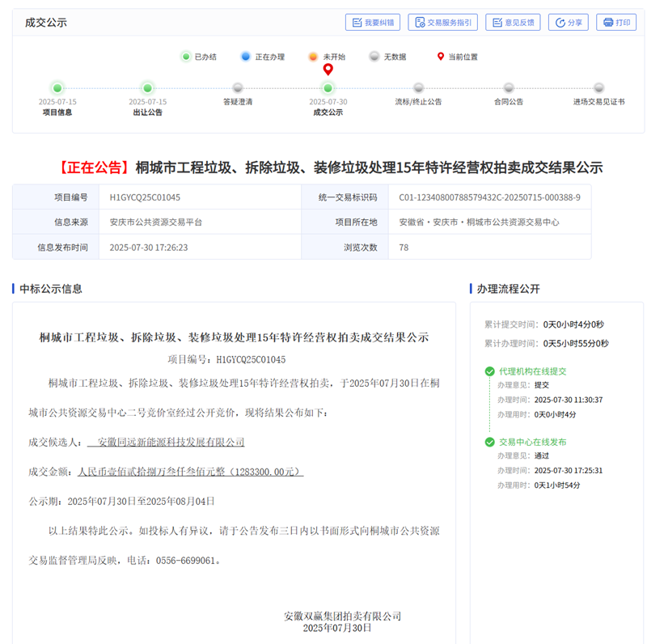Click 办理用时 value 0天1小时54分
This screenshot has height=644, width=647.
point(556,485)
